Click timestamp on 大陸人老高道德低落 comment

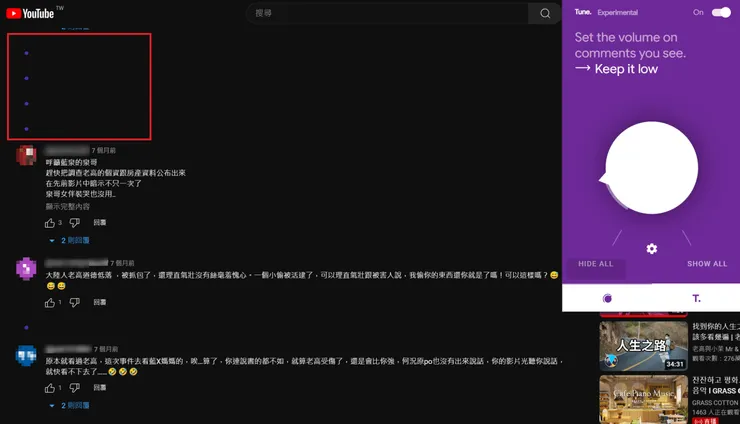coord(122,263)
